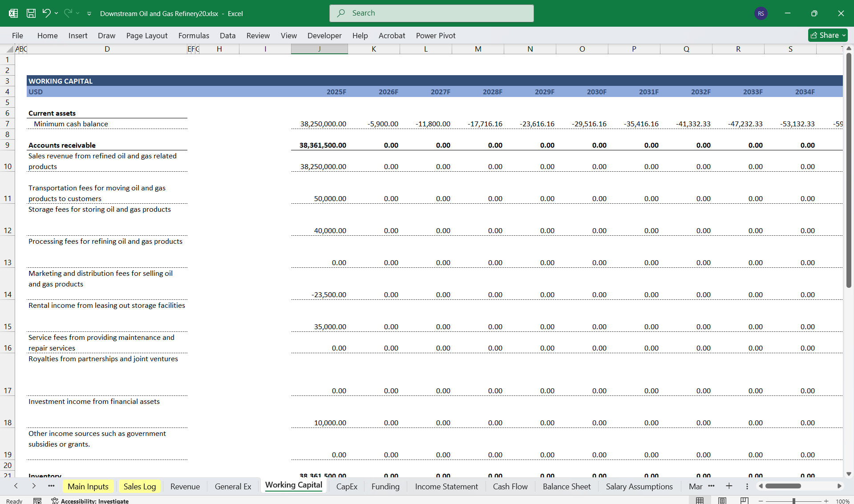Switch to CapEx sheet

click(x=347, y=487)
